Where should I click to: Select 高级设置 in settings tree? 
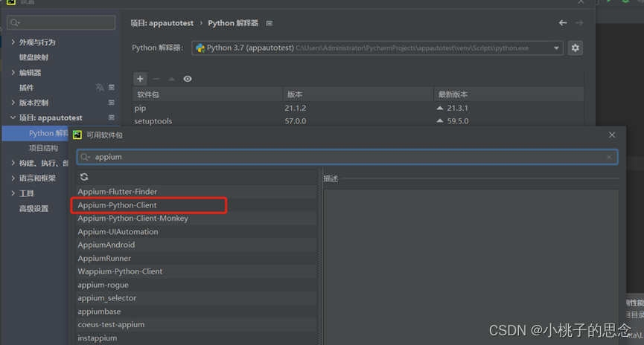pos(34,208)
